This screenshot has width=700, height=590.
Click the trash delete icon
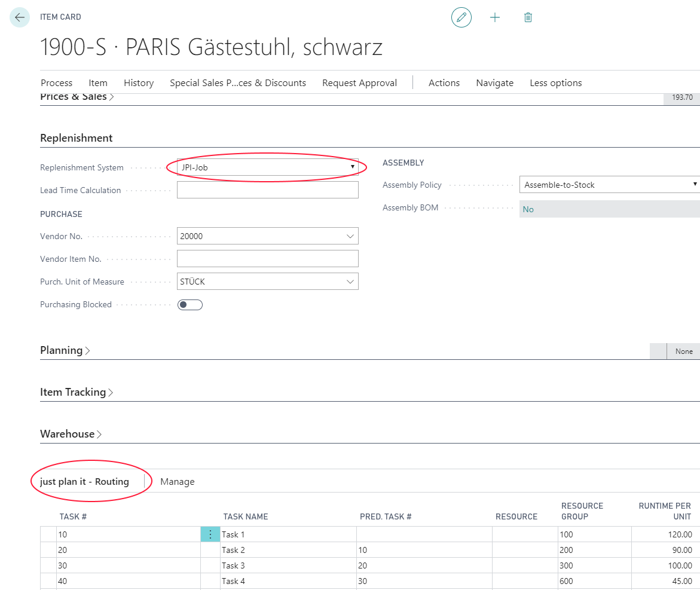(x=528, y=17)
